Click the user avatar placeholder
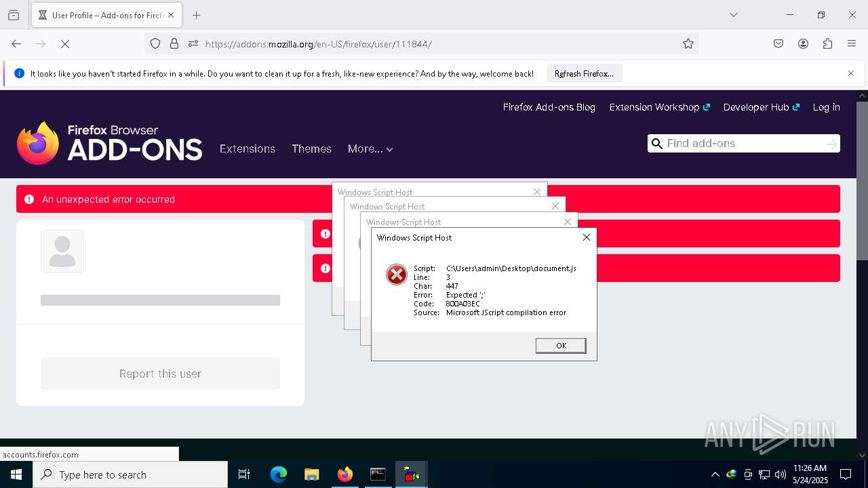 click(x=62, y=251)
